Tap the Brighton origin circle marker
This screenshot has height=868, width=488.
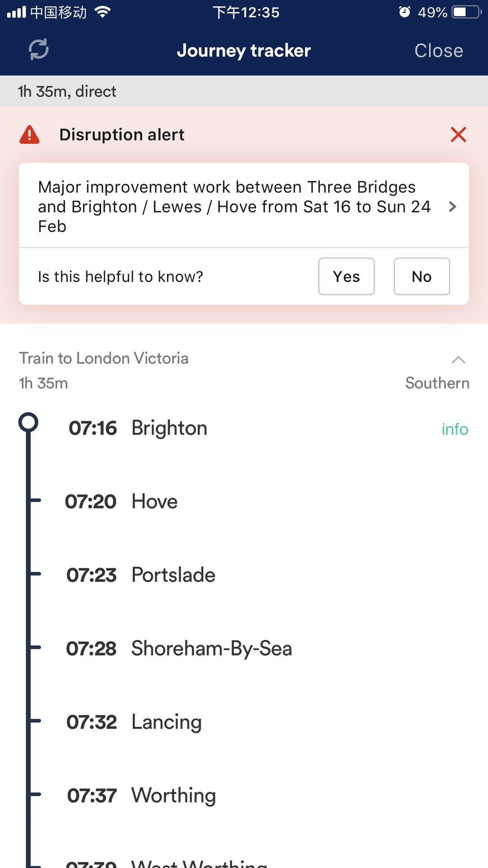tap(28, 422)
